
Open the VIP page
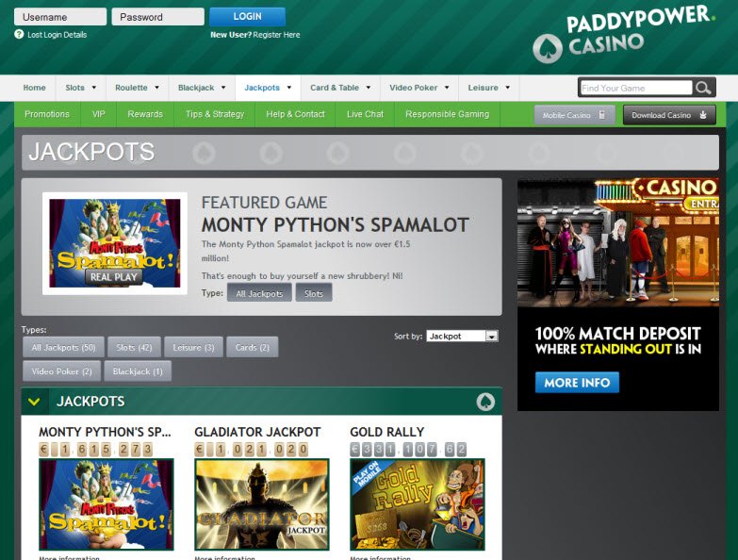[x=98, y=114]
